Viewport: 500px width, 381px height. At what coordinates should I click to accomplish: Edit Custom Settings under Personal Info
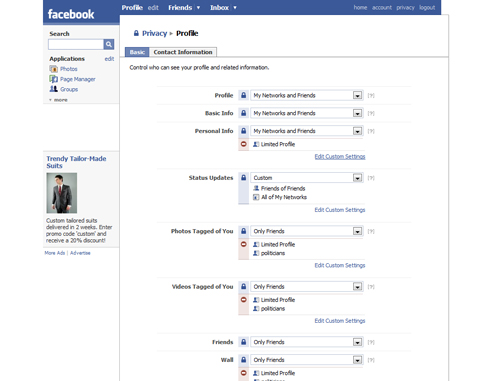point(340,156)
